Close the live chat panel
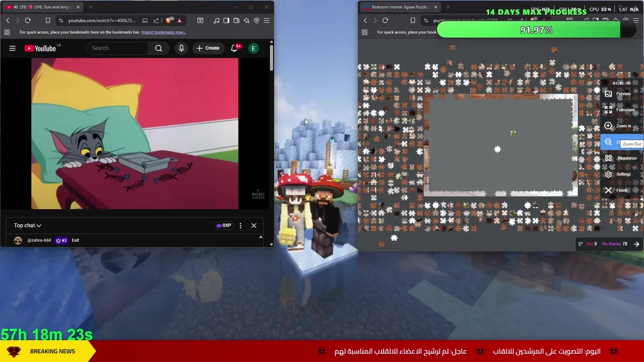644x362 pixels. click(x=254, y=225)
